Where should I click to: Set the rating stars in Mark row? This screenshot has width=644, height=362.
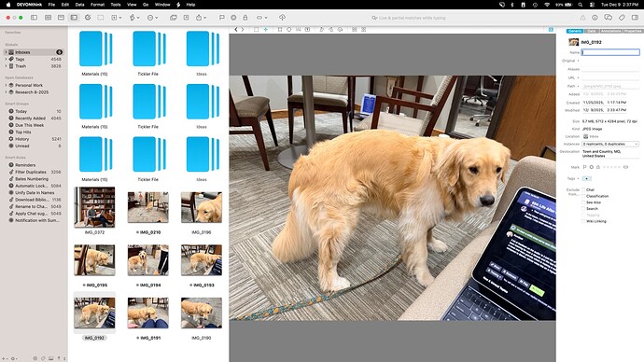pos(611,167)
